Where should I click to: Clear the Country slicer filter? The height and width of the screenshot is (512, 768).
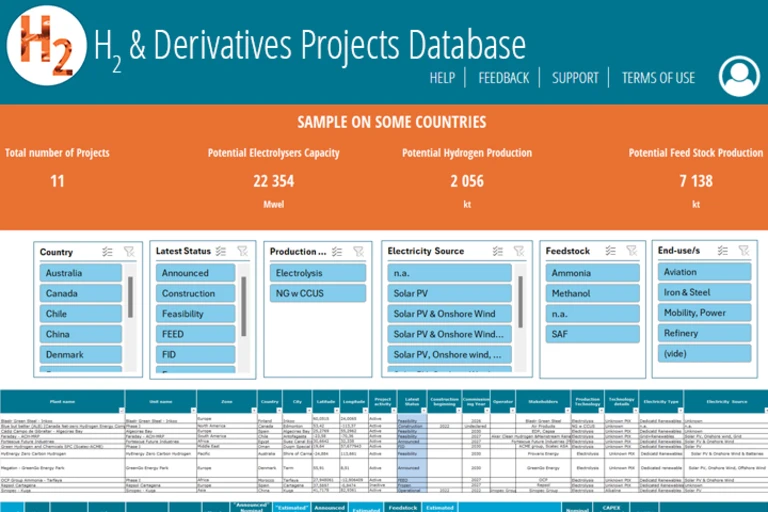pyautogui.click(x=129, y=252)
